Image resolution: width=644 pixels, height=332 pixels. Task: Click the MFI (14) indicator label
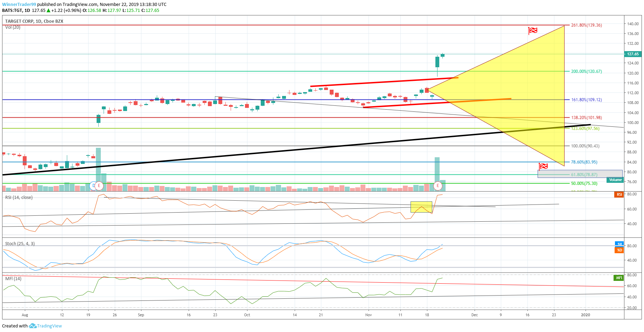[x=13, y=279]
